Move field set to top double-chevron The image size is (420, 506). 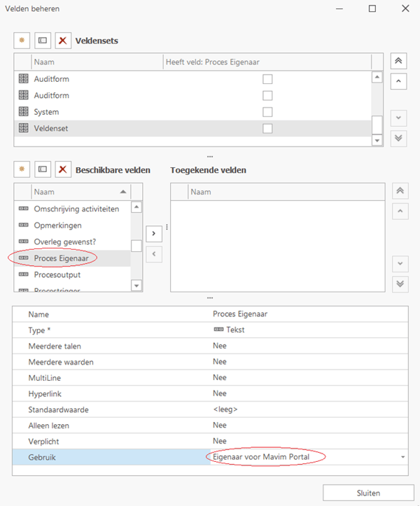coord(398,61)
